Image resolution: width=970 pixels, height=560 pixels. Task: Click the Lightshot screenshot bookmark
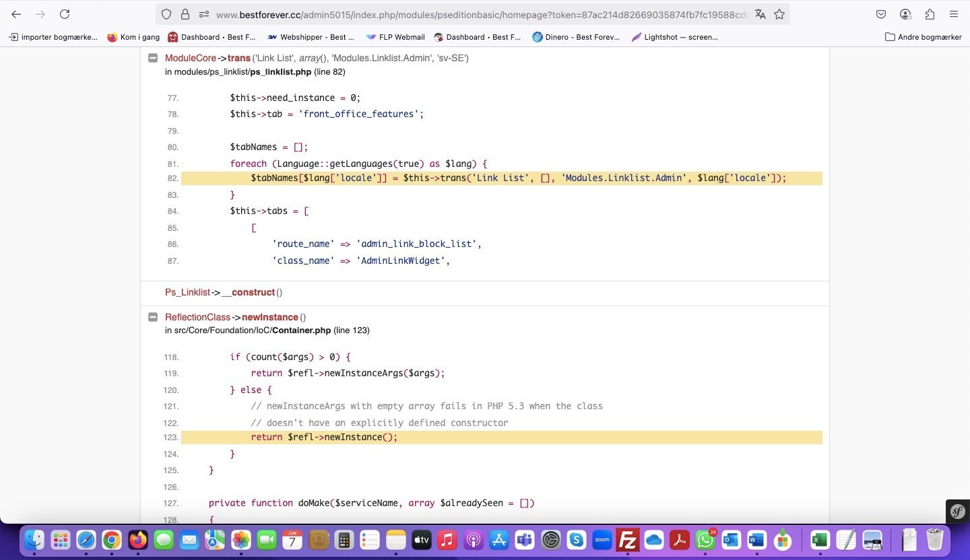674,37
